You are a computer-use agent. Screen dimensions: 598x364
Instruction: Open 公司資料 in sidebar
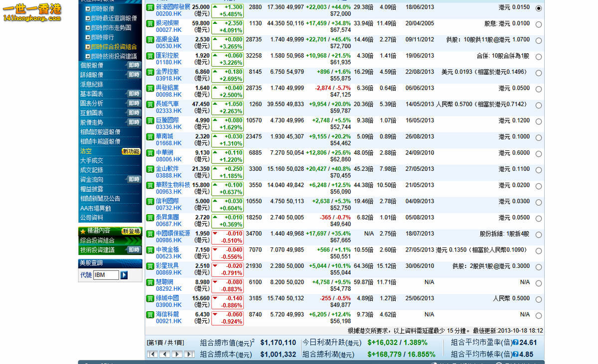tap(92, 218)
